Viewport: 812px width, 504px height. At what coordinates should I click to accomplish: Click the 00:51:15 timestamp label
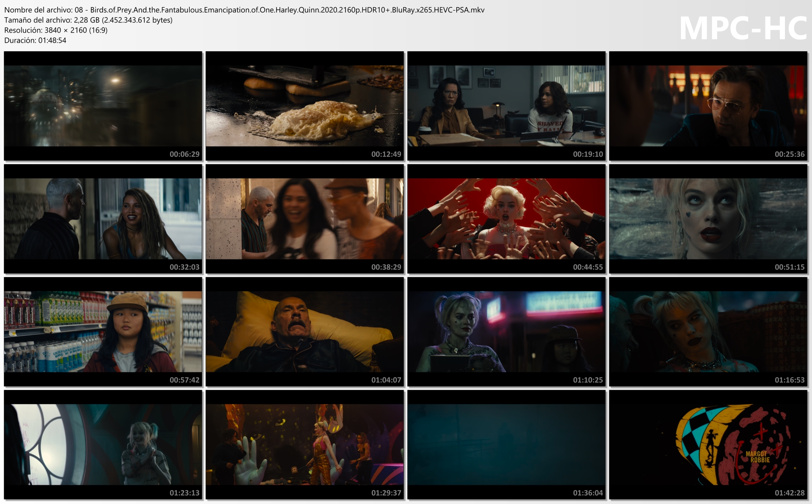(x=790, y=267)
